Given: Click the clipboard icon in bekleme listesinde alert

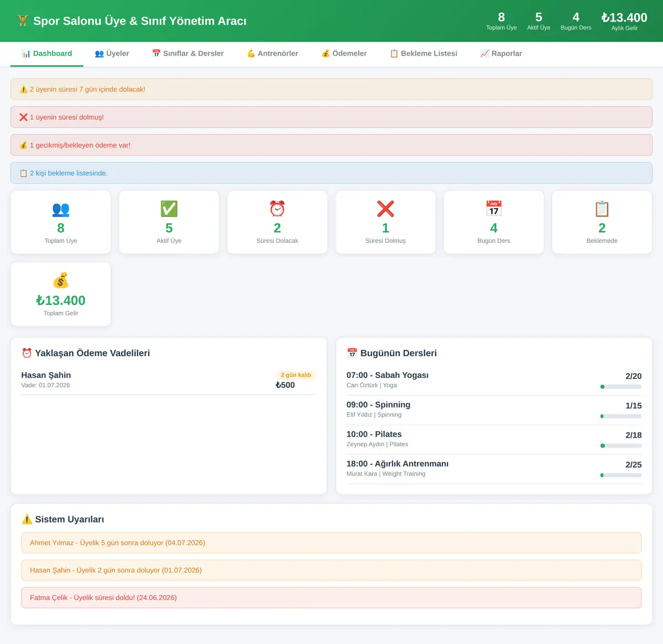Looking at the screenshot, I should click(23, 173).
